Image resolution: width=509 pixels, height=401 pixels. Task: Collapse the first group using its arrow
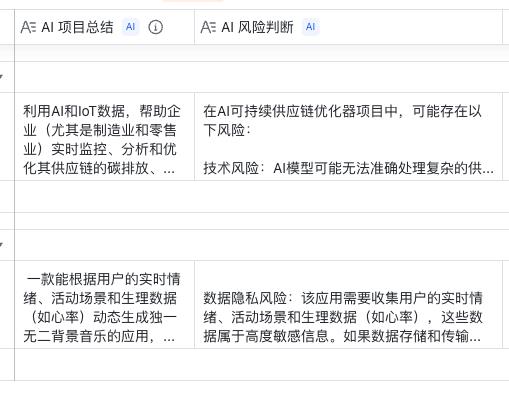(x=1, y=77)
